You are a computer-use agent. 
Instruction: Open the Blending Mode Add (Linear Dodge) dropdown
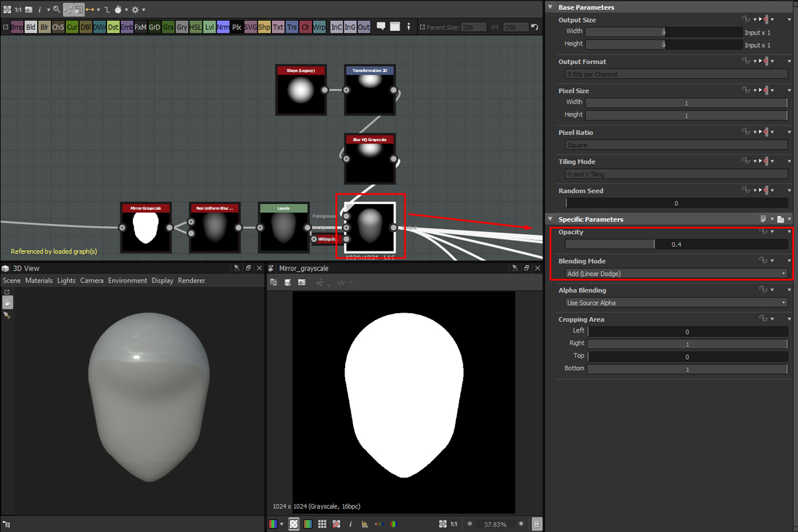click(x=676, y=273)
